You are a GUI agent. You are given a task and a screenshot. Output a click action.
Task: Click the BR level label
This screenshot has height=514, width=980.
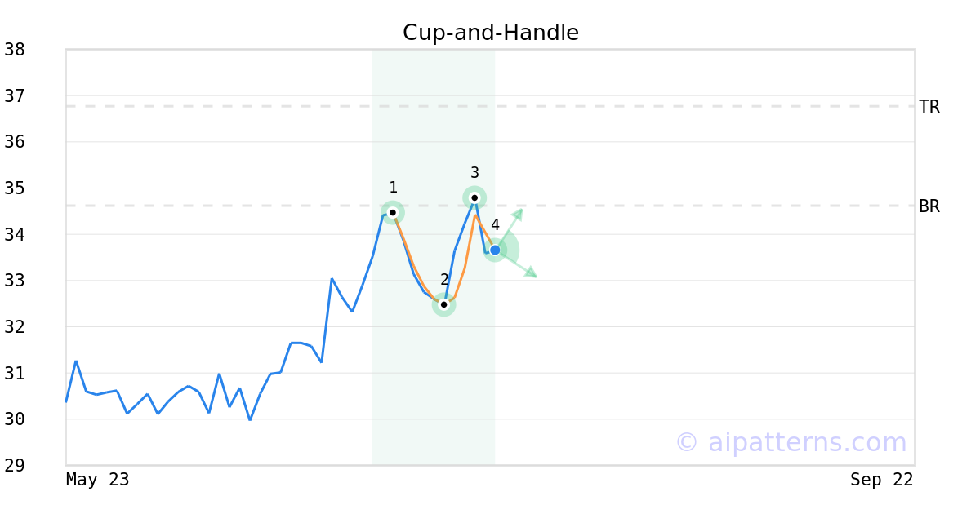(x=929, y=206)
